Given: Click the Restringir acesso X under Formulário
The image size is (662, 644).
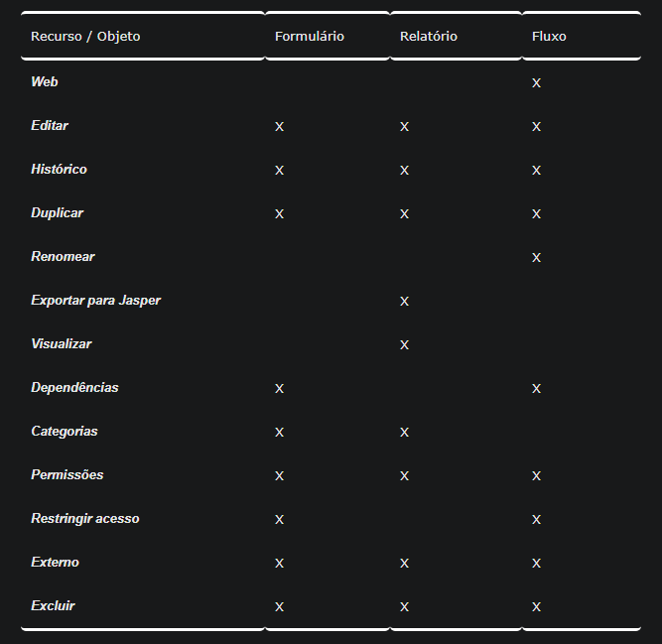Looking at the screenshot, I should pyautogui.click(x=279, y=520).
